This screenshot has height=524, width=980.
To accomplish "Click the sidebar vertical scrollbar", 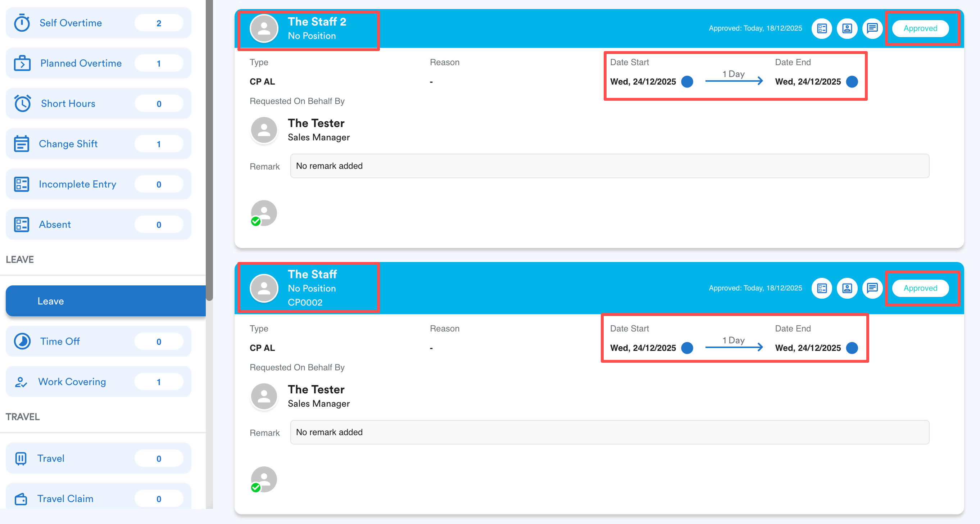I will pos(209,152).
